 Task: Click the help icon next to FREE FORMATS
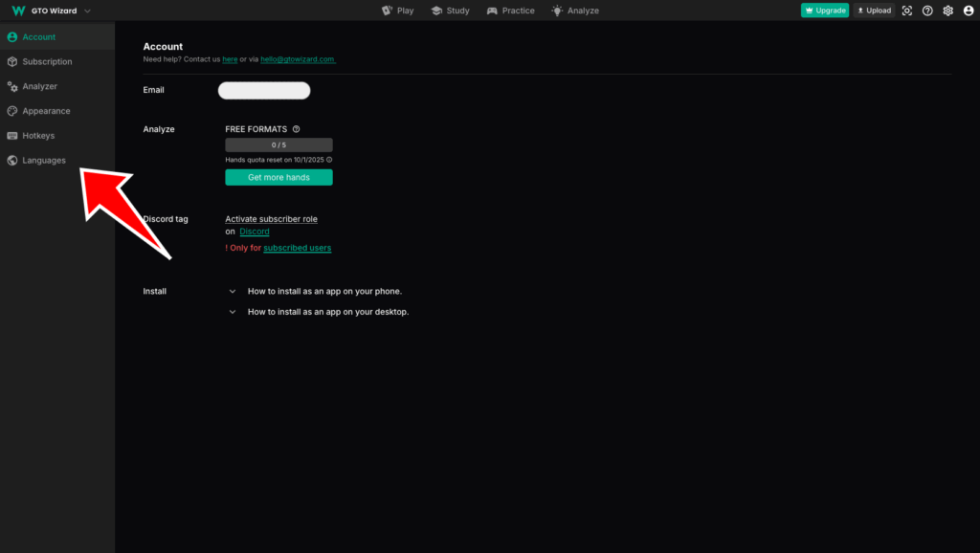[x=297, y=129]
